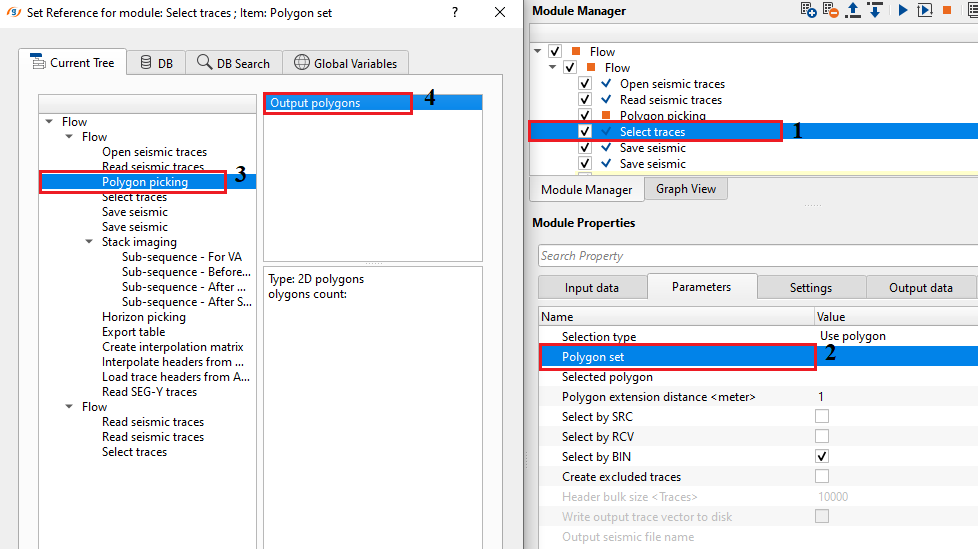Click the Search Property input field
Screen dimensions: 978x549
tap(755, 256)
